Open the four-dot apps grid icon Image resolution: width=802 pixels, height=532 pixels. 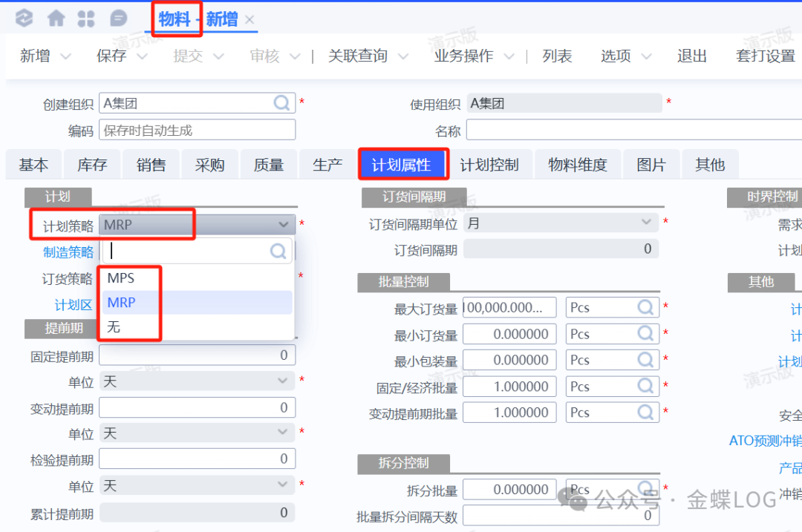pos(86,19)
